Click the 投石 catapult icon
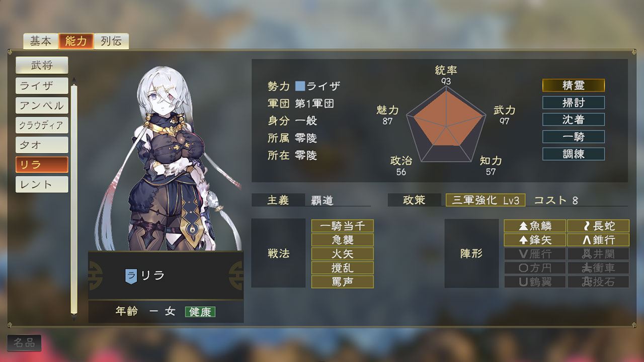The width and height of the screenshot is (644, 362). pyautogui.click(x=598, y=282)
